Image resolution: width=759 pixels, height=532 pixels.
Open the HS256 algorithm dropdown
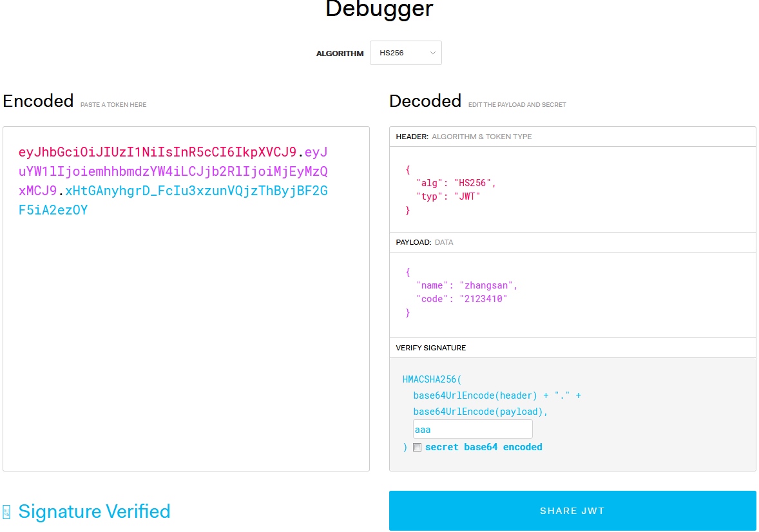[x=405, y=53]
